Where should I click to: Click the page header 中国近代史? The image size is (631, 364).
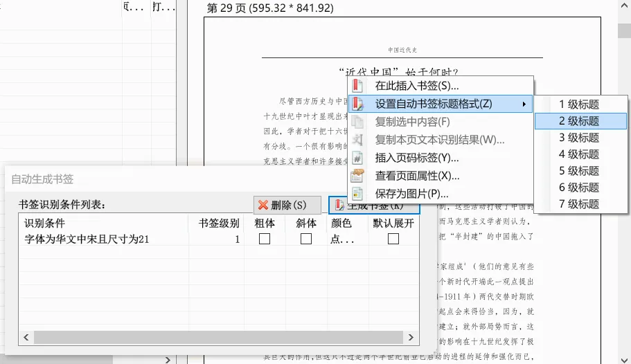click(402, 50)
